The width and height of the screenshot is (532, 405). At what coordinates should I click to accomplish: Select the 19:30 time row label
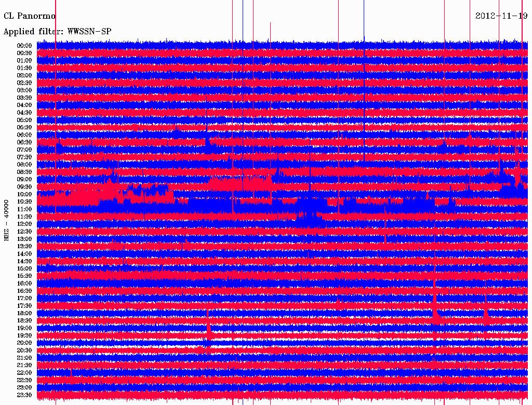click(24, 335)
